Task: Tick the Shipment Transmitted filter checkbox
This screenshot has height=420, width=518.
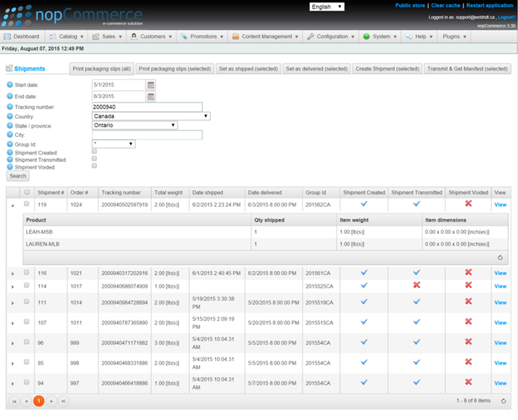Action: pos(94,158)
